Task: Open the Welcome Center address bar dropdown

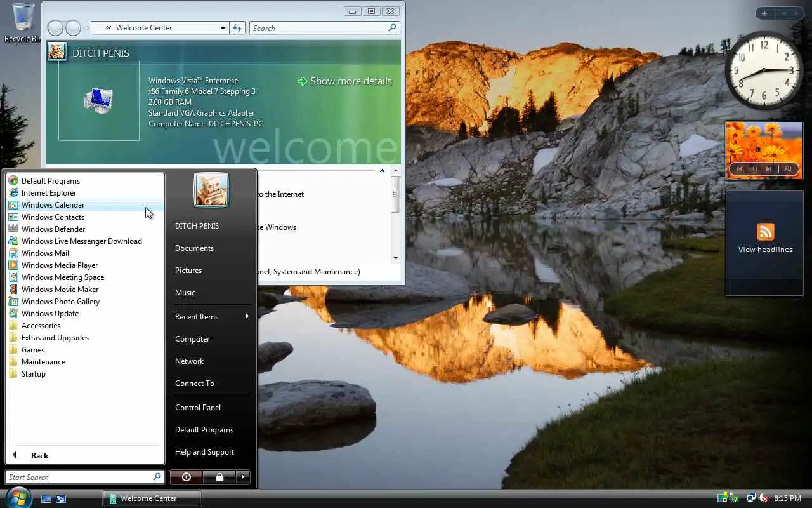Action: click(223, 28)
